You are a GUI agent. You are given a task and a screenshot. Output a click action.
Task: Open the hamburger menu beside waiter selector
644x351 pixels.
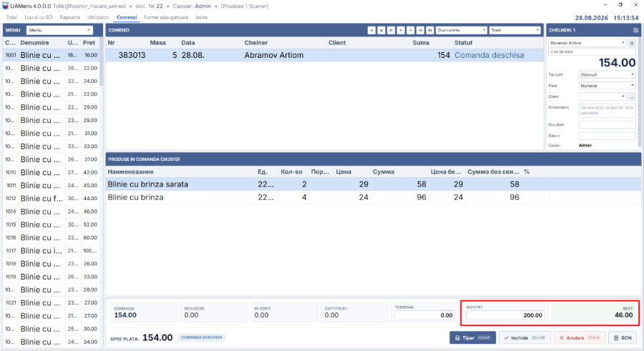click(632, 43)
